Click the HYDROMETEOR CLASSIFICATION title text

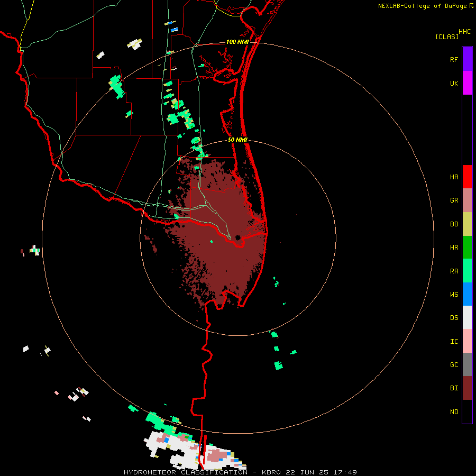(x=186, y=472)
